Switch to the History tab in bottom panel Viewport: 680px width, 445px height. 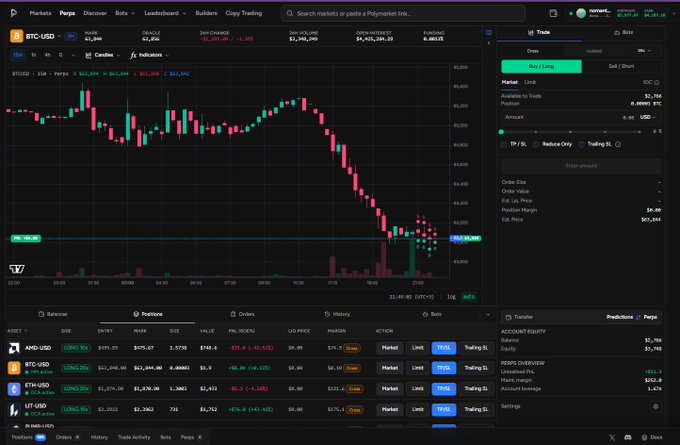[x=337, y=314]
